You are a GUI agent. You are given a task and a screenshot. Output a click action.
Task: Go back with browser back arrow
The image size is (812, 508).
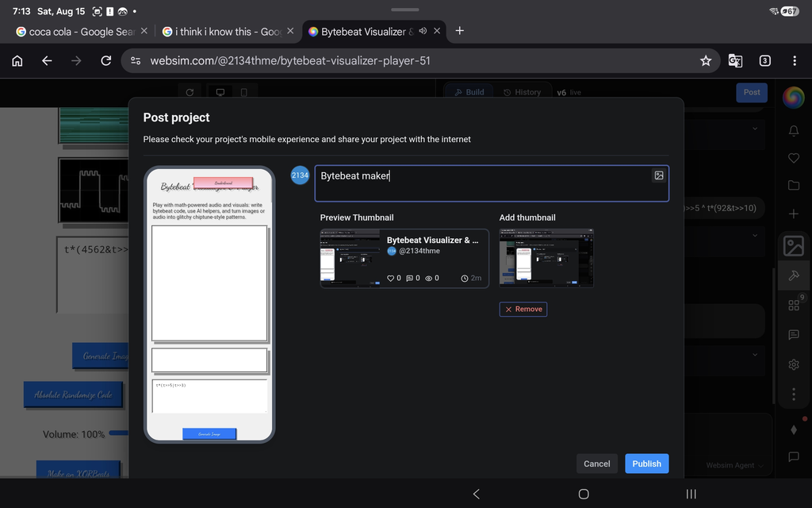[47, 60]
